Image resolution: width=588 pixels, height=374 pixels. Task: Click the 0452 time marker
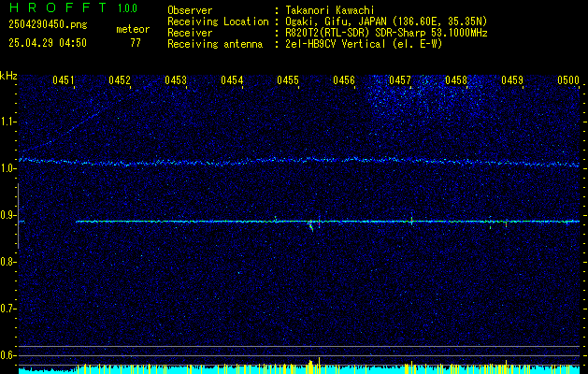(120, 80)
